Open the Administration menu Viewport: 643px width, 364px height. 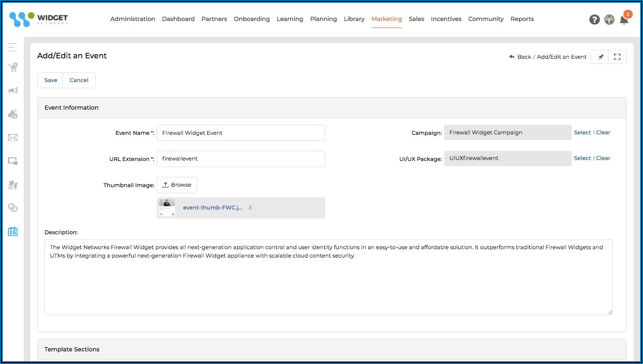pos(133,19)
